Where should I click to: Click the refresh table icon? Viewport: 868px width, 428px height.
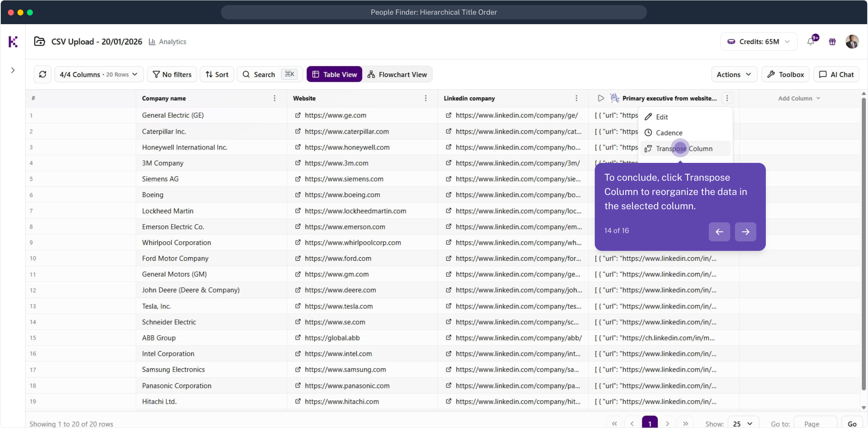(43, 75)
